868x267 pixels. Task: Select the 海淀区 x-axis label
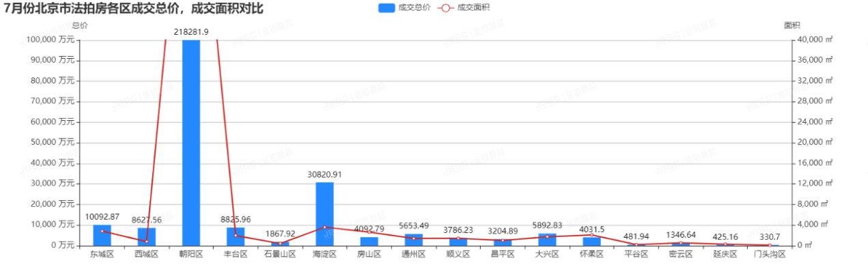pos(324,254)
